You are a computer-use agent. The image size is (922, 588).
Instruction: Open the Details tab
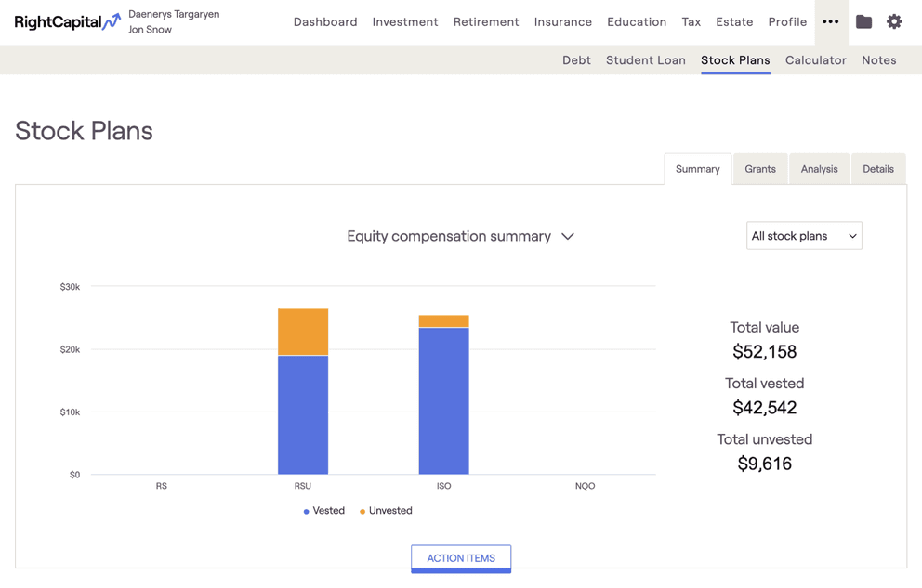pyautogui.click(x=877, y=169)
